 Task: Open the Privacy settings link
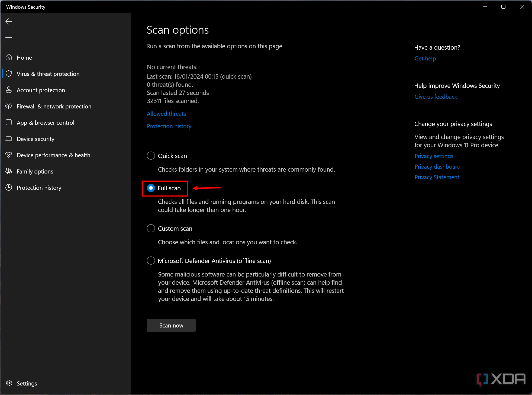click(434, 156)
